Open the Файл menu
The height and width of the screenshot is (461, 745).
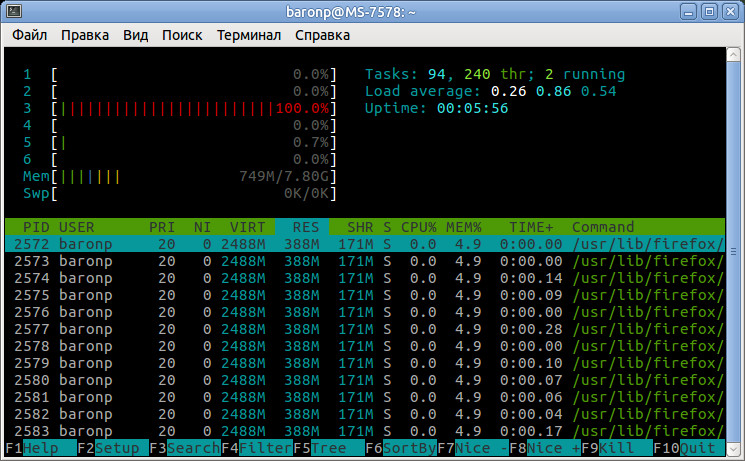click(x=30, y=35)
